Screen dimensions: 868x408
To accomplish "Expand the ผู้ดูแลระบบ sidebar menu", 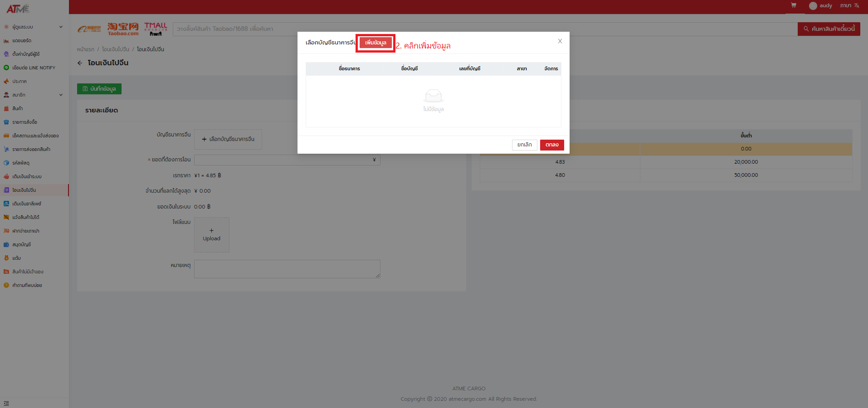I will (61, 27).
